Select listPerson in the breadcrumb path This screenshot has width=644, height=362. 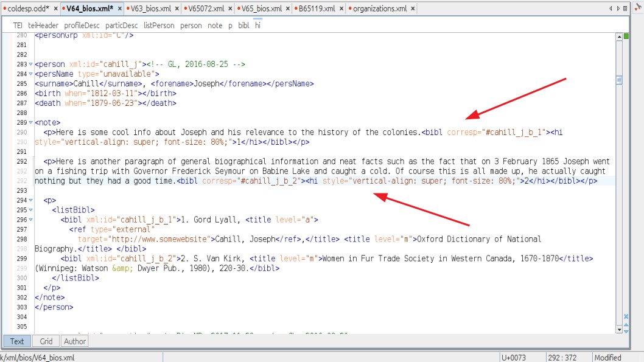click(x=159, y=26)
